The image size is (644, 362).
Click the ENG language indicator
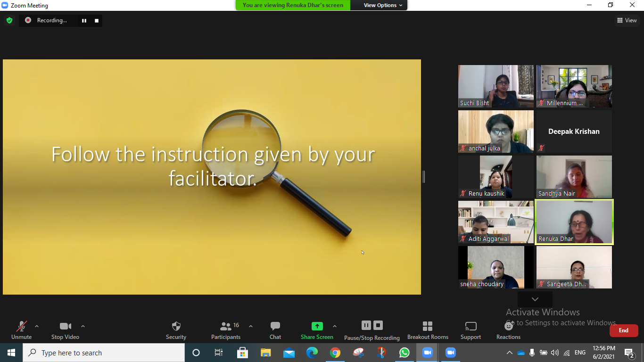tap(580, 353)
